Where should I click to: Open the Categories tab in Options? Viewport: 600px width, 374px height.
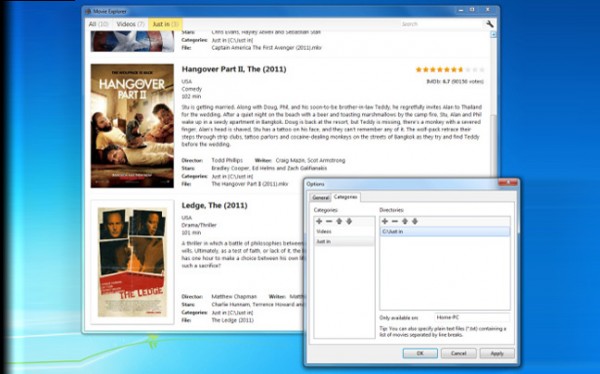point(346,197)
